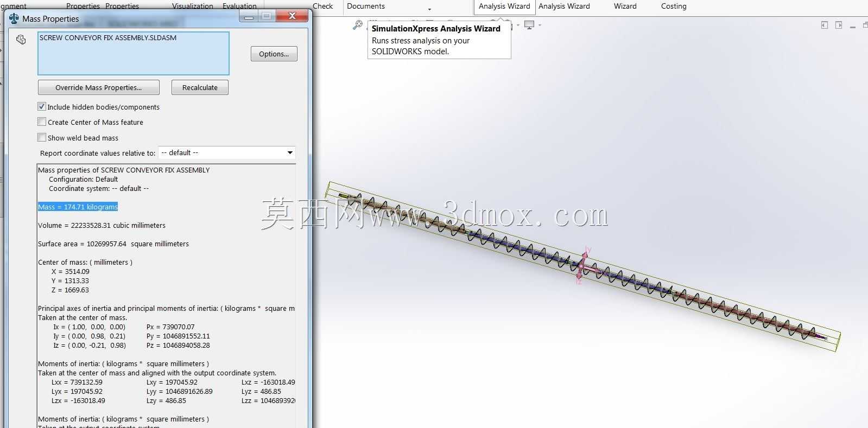Select the Evaluation toolbar item

(239, 7)
